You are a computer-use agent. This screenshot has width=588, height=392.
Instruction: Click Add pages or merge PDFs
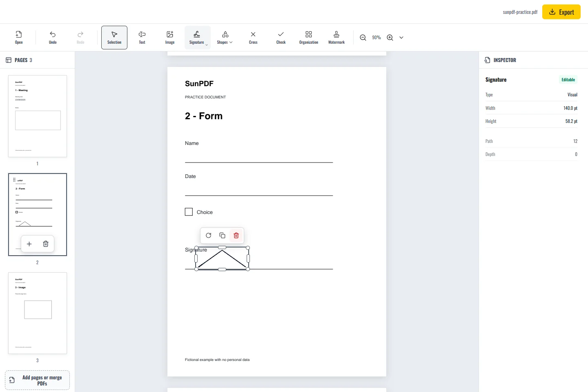pyautogui.click(x=37, y=380)
